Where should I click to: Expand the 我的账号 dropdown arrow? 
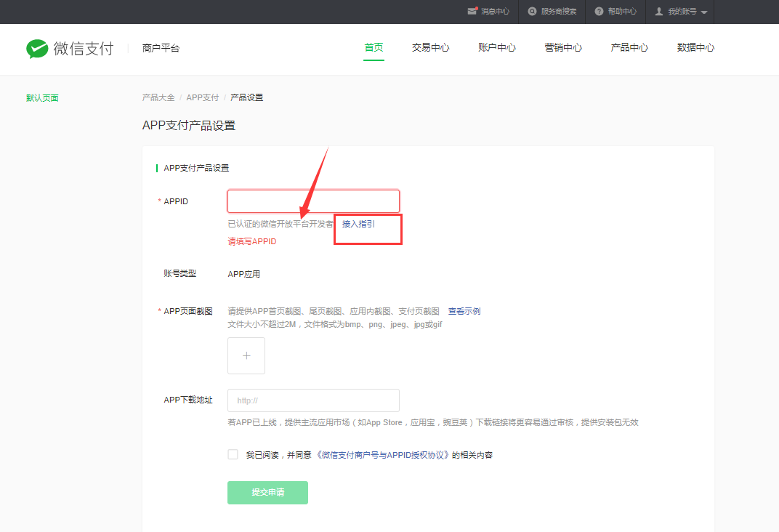tap(704, 12)
